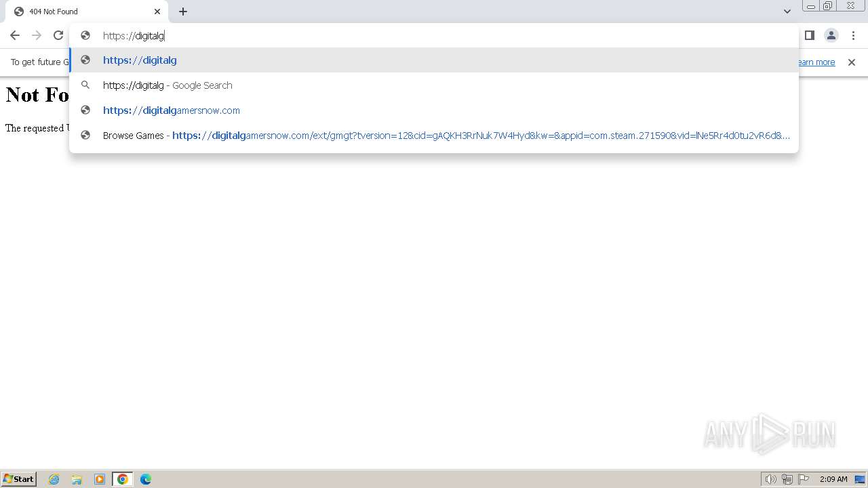Screen dimensions: 868x488
Task: Open the media player taskbar icon
Action: click(x=100, y=479)
